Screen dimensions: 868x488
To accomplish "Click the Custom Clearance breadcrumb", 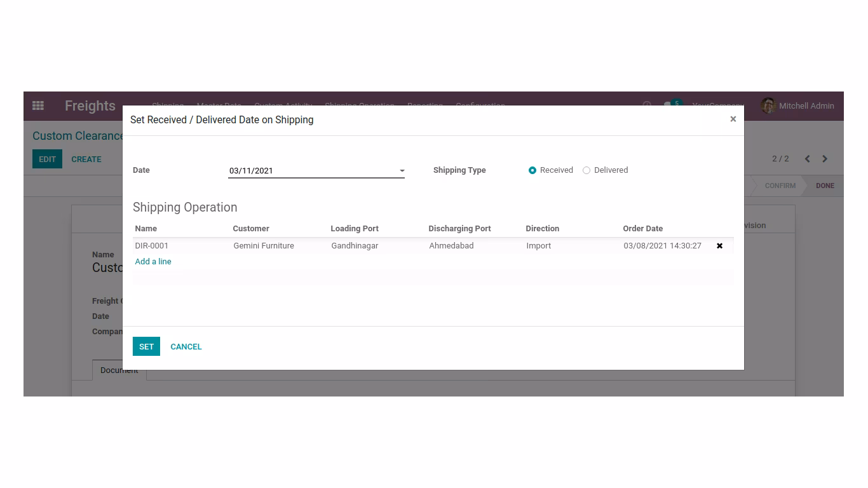I will 78,136.
